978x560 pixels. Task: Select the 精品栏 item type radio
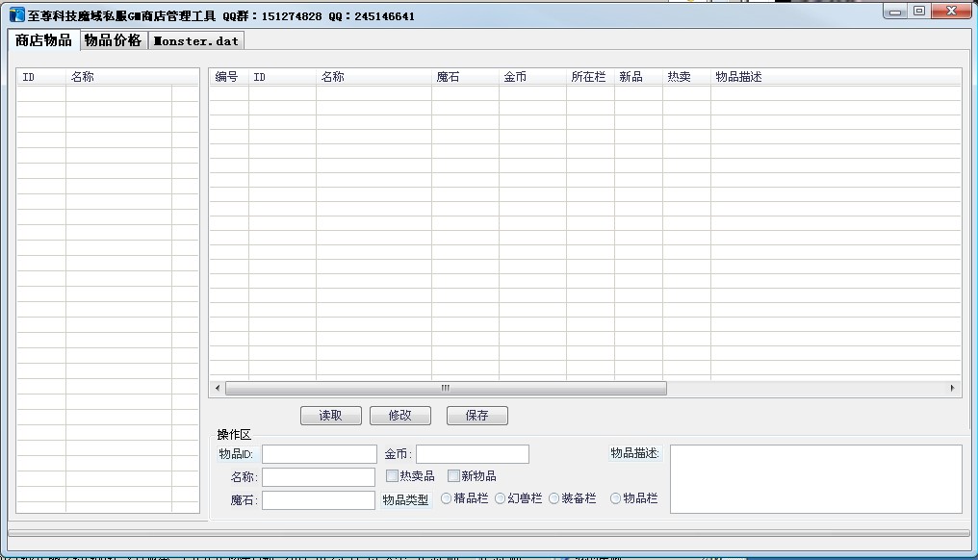(x=445, y=498)
